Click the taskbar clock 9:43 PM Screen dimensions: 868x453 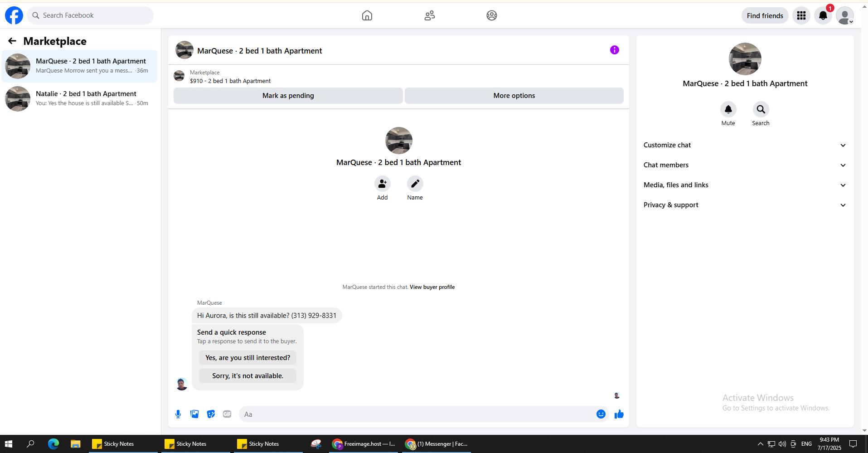(x=829, y=444)
